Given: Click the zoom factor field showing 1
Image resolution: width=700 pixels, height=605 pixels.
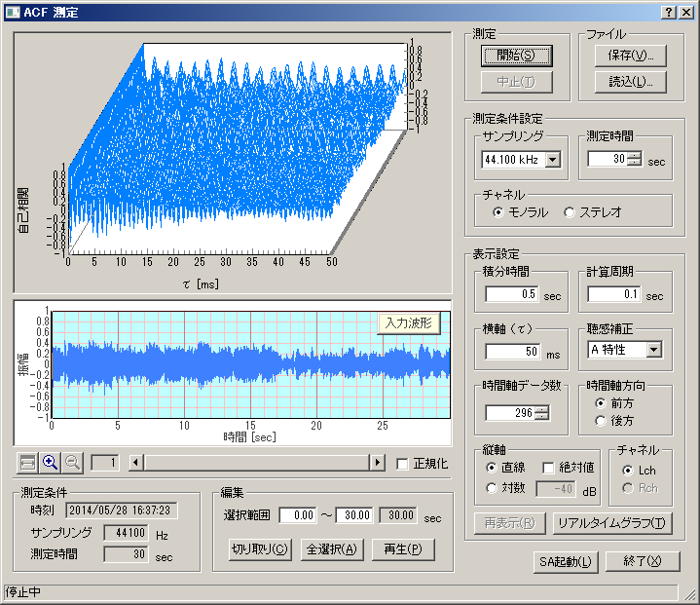Looking at the screenshot, I should point(105,463).
